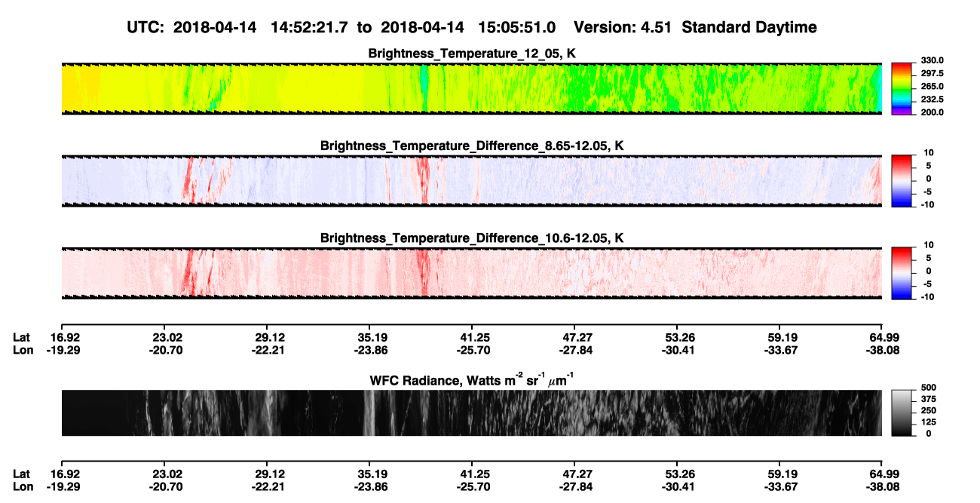Click the Brightness_Temperature_12_05 color bar legend
The width and height of the screenshot is (980, 503).
coord(902,87)
